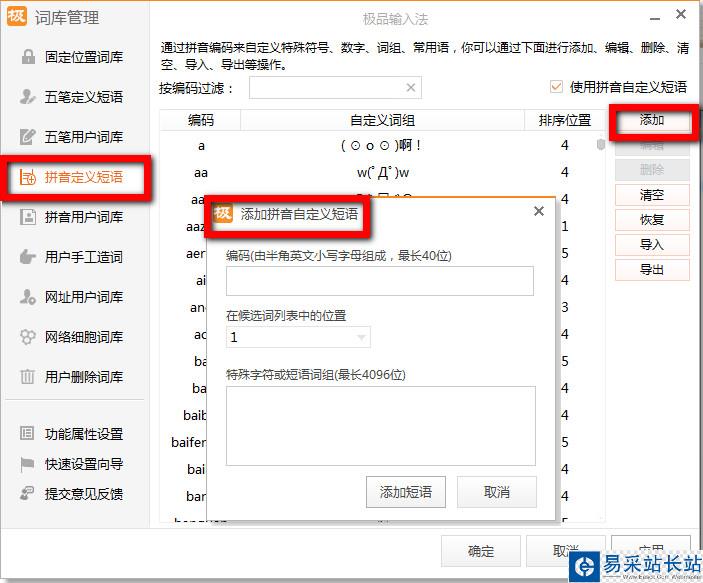This screenshot has width=703, height=583.
Task: Focus the 按编码过滤 filter field
Action: (x=335, y=87)
